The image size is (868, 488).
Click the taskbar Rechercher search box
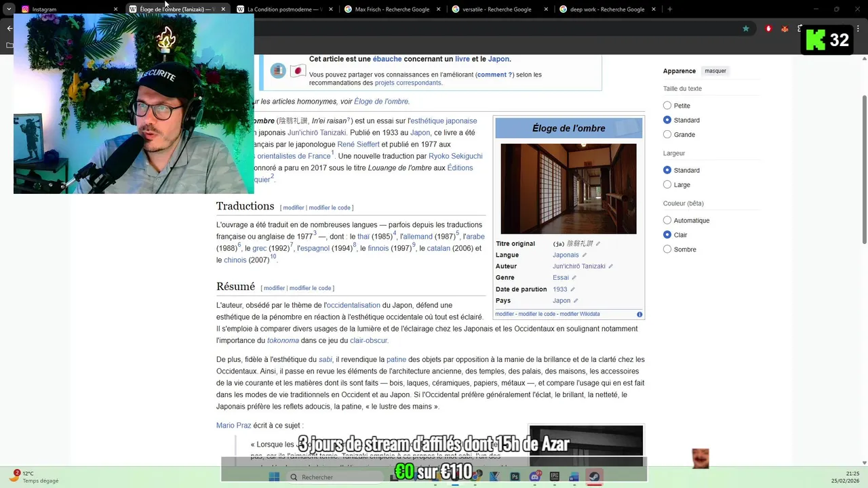click(x=335, y=477)
